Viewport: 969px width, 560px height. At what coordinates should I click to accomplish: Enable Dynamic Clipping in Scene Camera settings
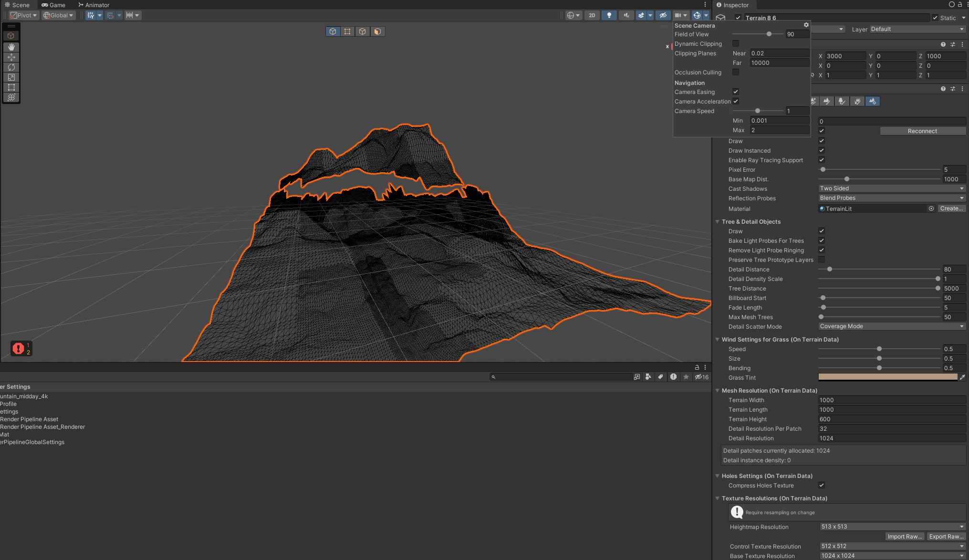[736, 43]
